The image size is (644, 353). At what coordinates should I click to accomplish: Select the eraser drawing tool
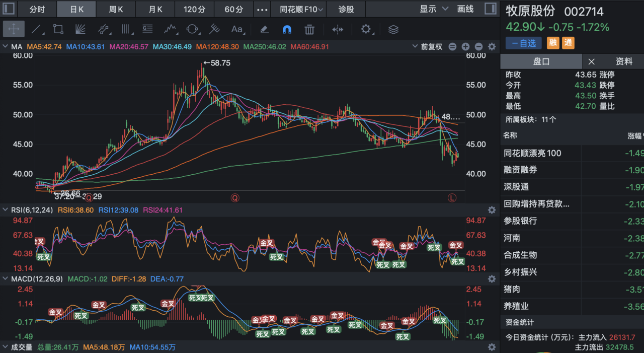pyautogui.click(x=265, y=29)
